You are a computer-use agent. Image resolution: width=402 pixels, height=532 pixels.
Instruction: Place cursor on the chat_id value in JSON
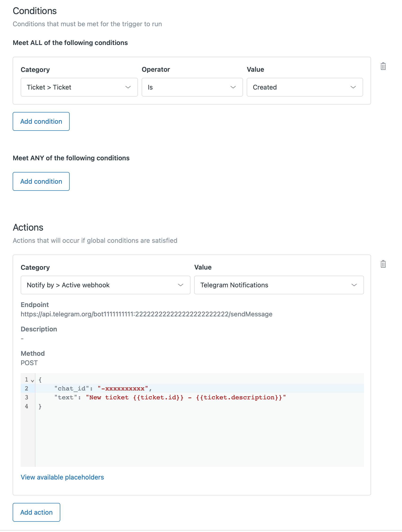tap(123, 388)
